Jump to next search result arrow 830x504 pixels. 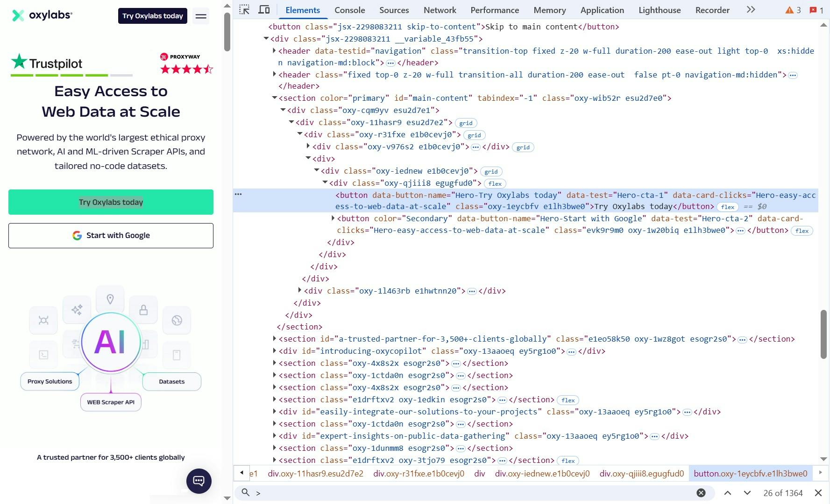(x=747, y=493)
